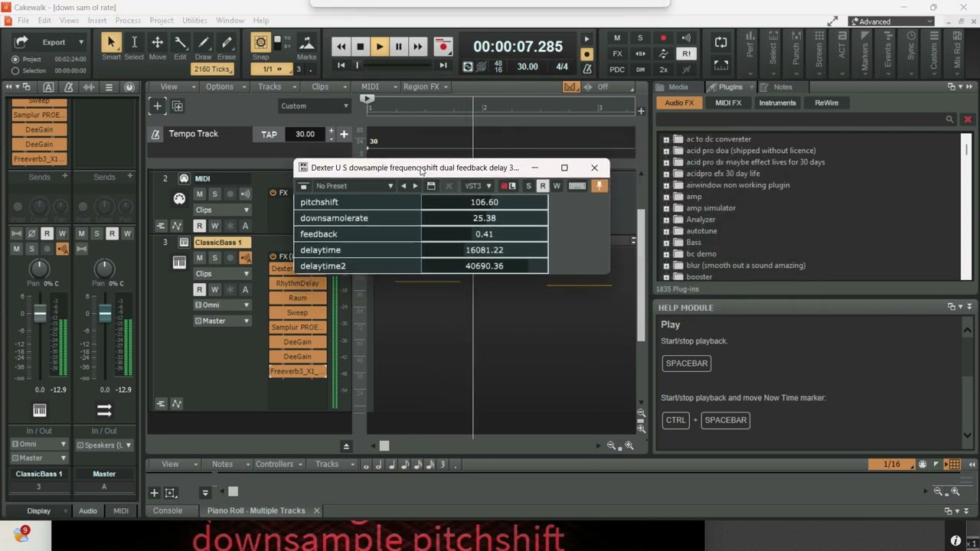This screenshot has width=980, height=551.
Task: Close the Piano Roll tab
Action: coord(316,510)
